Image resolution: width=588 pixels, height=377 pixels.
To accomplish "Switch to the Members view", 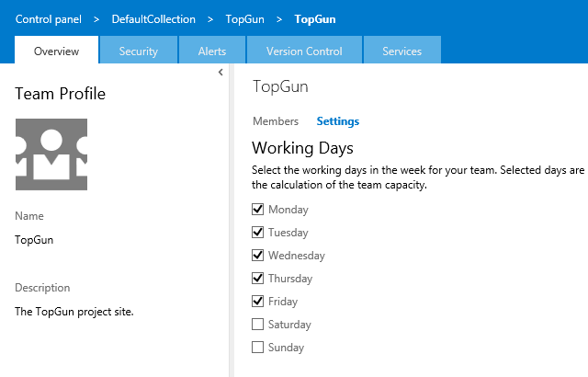I will (x=276, y=121).
